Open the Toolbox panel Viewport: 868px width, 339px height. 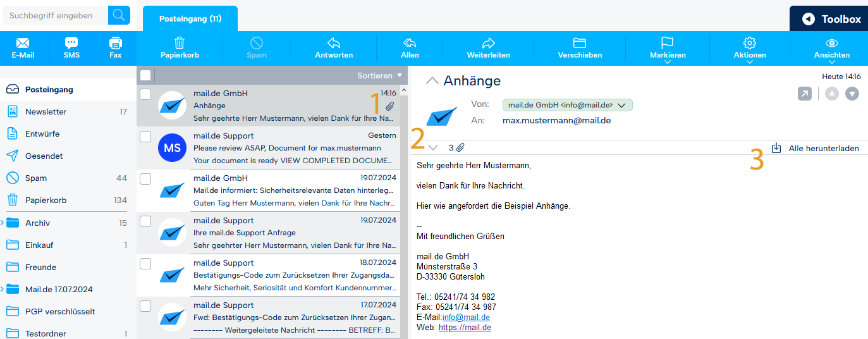click(x=829, y=19)
